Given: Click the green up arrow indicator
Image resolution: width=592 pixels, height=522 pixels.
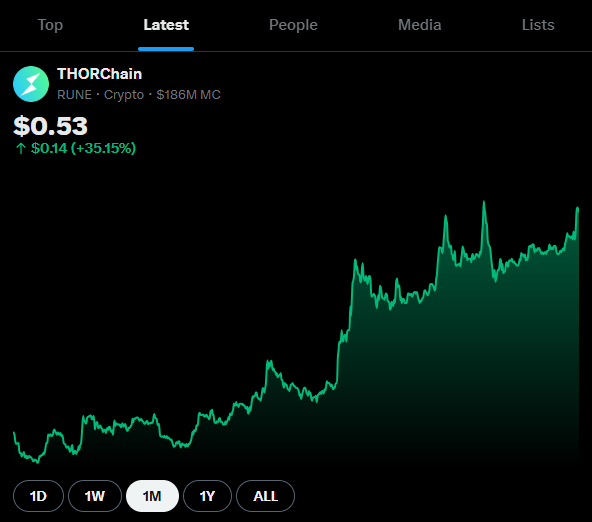Looking at the screenshot, I should (21, 148).
